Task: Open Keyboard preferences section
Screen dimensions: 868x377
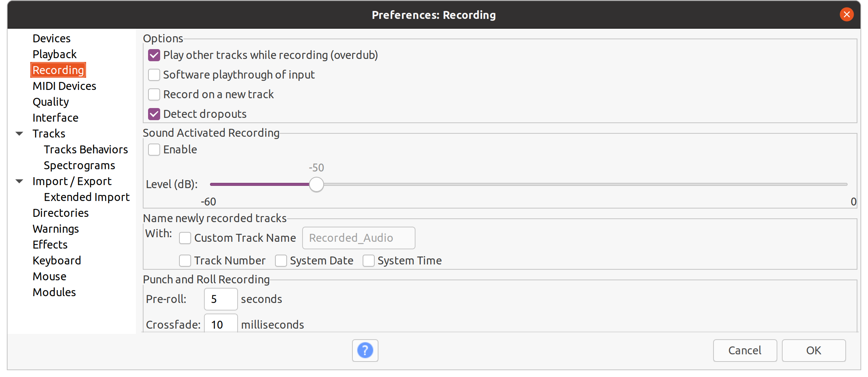Action: [x=57, y=261]
